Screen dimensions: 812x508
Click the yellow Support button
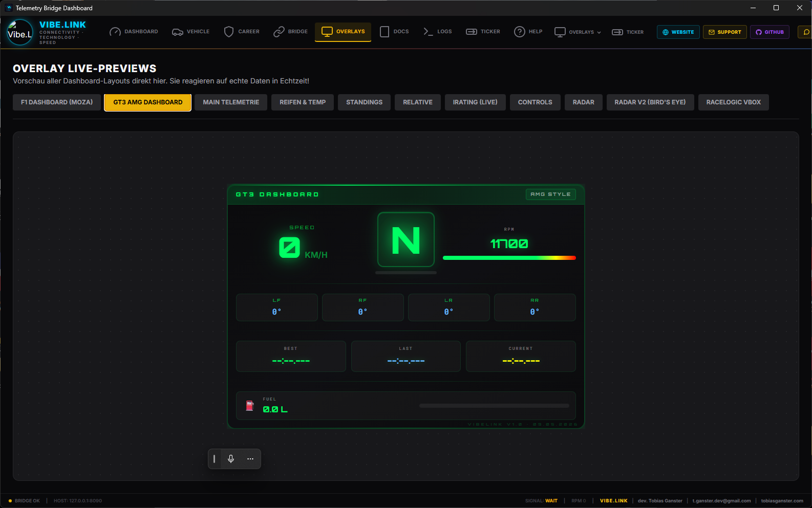click(725, 32)
